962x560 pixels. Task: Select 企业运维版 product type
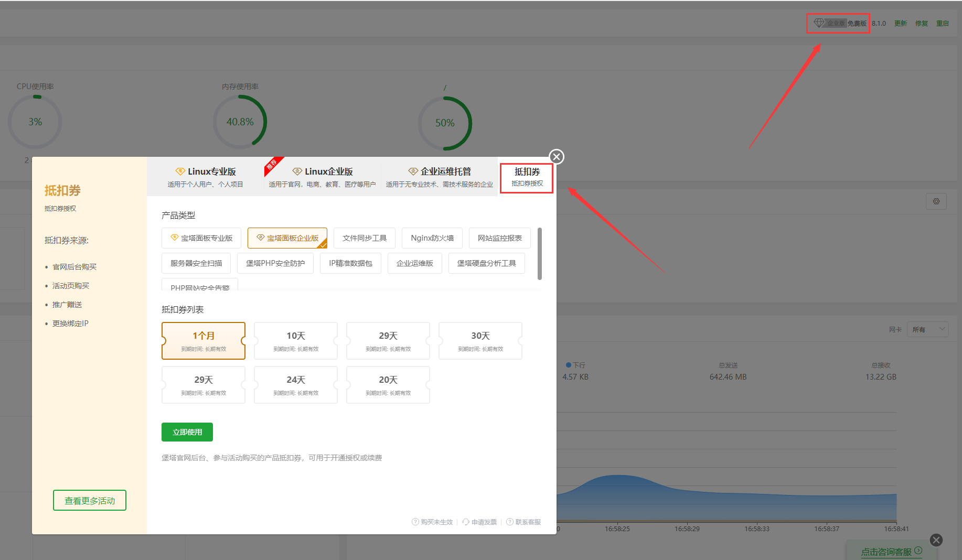pyautogui.click(x=415, y=263)
